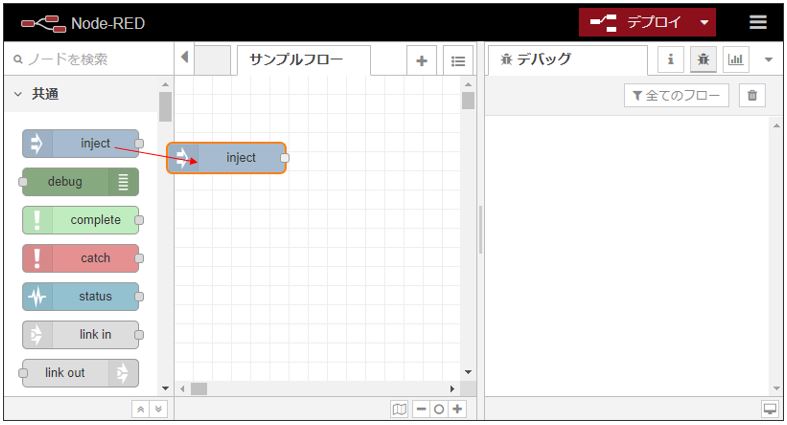Switch to the サンプルフロー tab
This screenshot has height=425, width=787.
pos(296,60)
